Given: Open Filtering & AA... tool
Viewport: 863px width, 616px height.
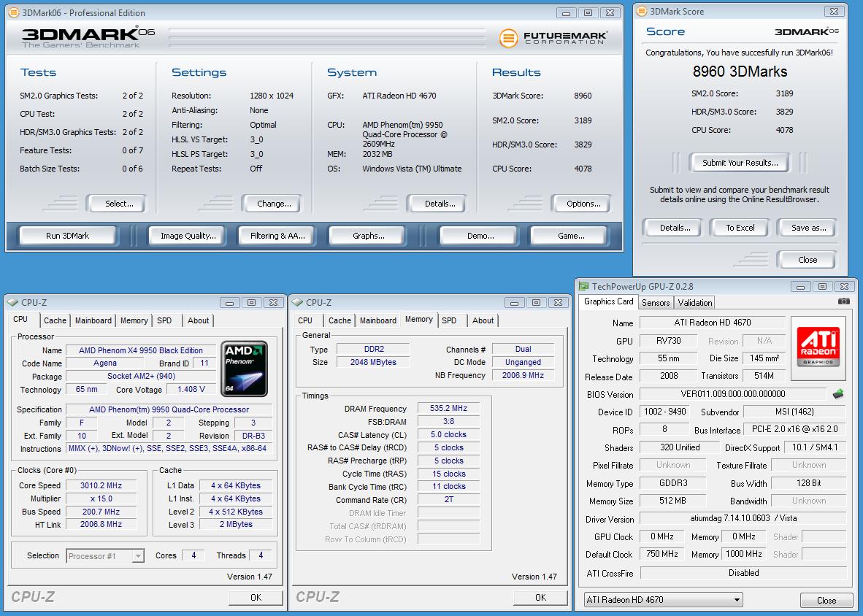Looking at the screenshot, I should 277,236.
